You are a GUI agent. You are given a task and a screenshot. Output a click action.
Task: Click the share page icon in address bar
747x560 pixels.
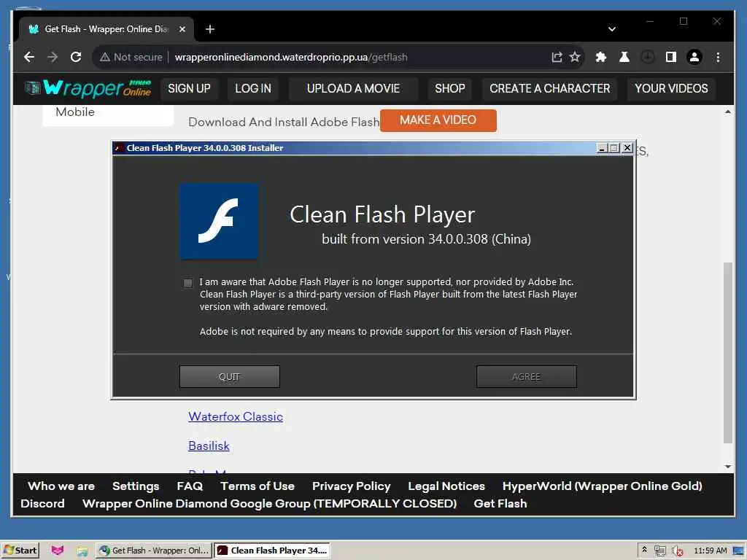pos(557,57)
